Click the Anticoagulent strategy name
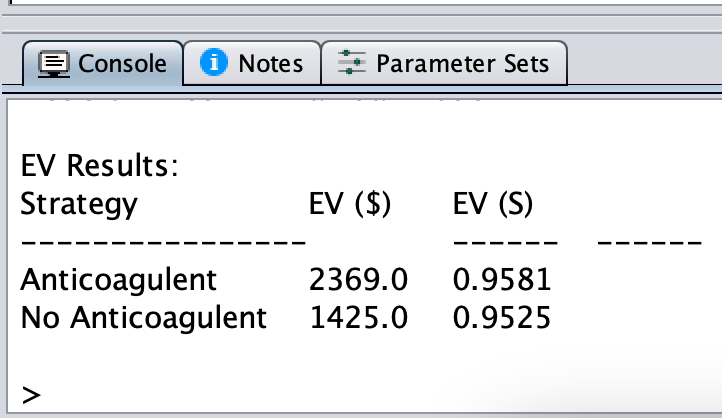 coord(118,280)
